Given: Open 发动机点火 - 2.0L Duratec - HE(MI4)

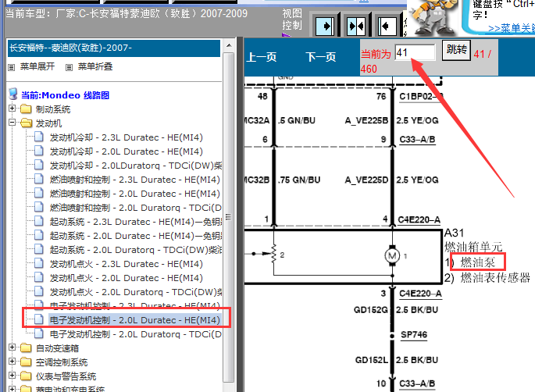Looking at the screenshot, I should [x=127, y=278].
